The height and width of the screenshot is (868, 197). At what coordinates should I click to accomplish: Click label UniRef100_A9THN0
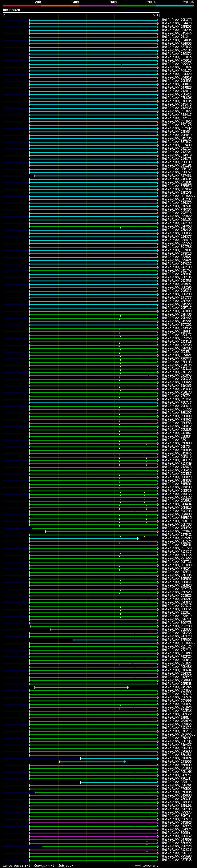click(x=177, y=653)
